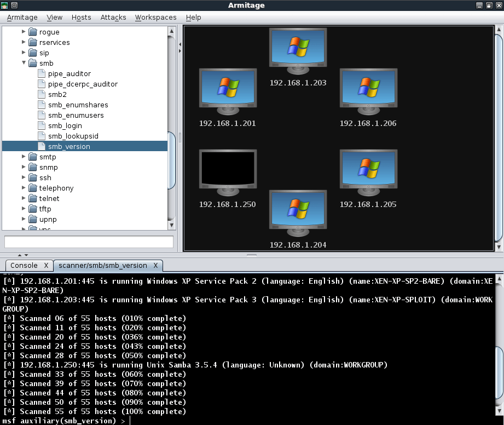Click the Armitage title bar application icon
The image size is (504, 425).
(x=5, y=5)
